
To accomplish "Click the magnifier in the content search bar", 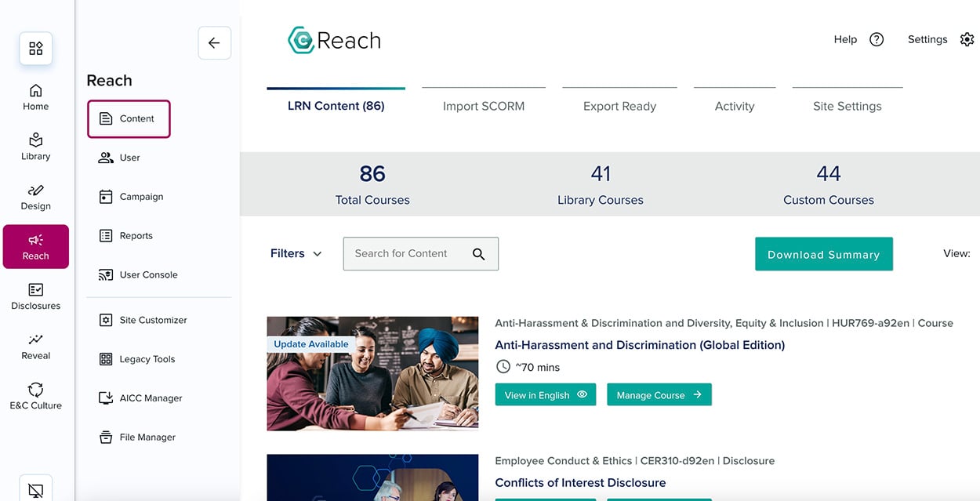I will click(x=478, y=254).
